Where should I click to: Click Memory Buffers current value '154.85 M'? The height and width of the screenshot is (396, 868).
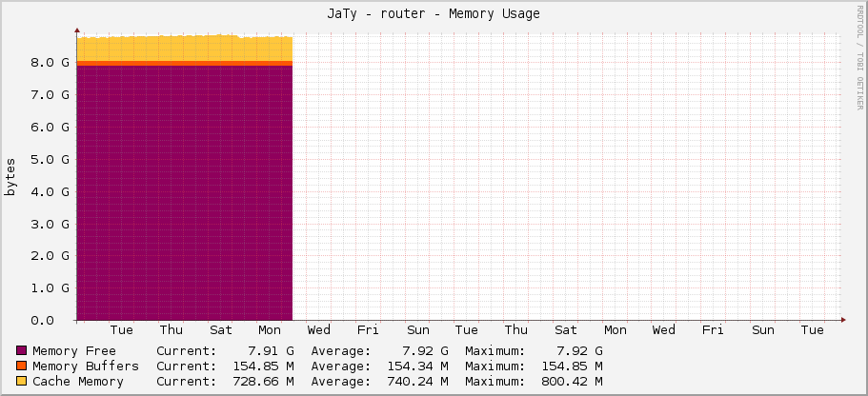264,366
